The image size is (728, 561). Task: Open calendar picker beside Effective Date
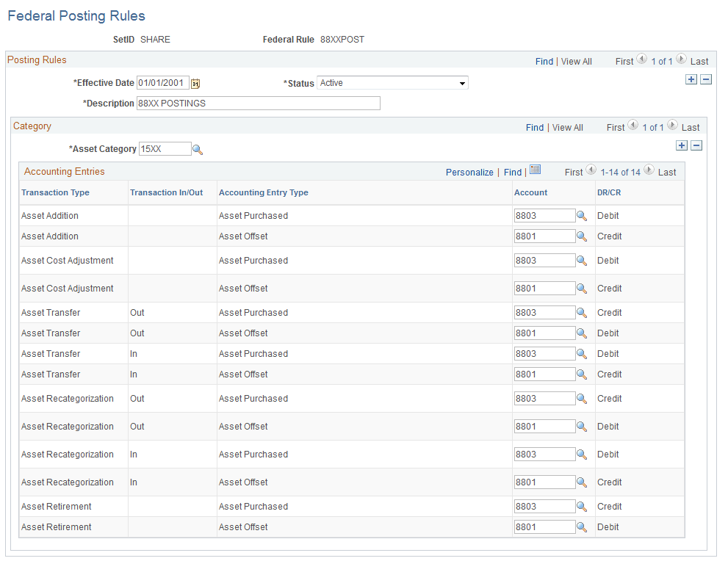pyautogui.click(x=195, y=84)
